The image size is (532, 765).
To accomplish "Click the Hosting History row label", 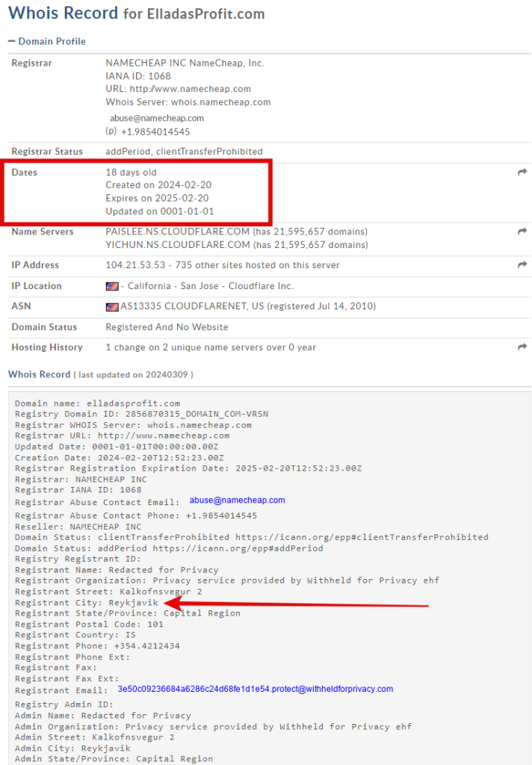I will point(47,347).
